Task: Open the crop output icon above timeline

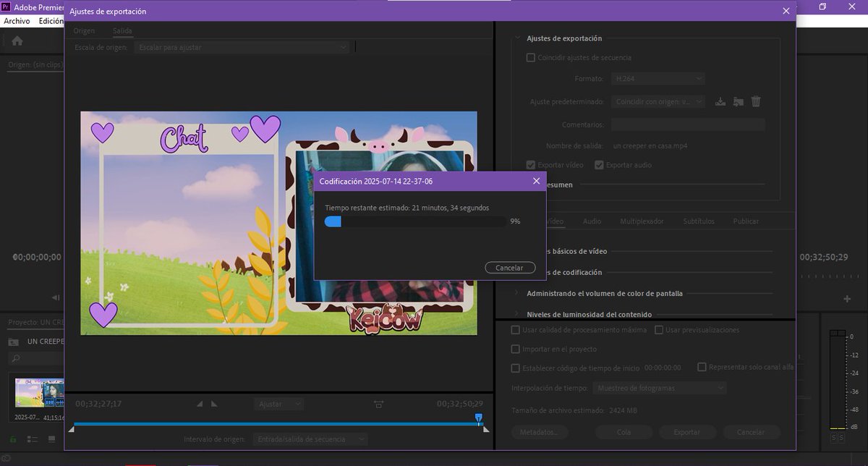Action: [378, 404]
